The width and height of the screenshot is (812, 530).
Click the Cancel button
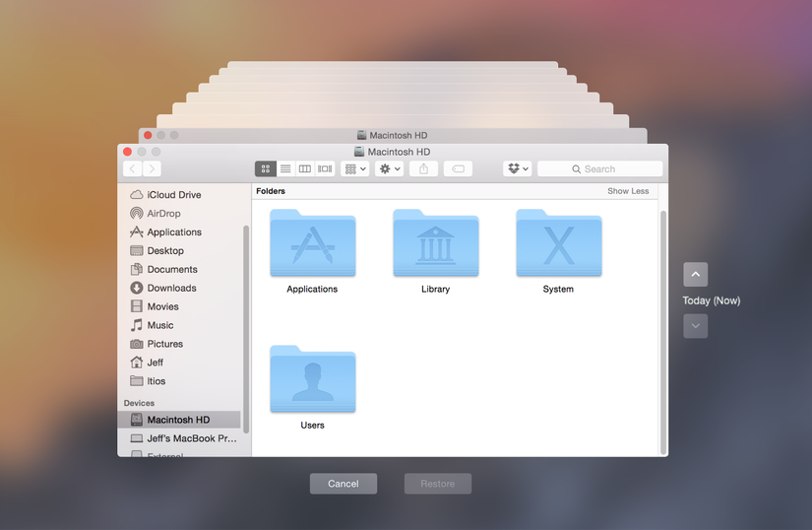[x=344, y=484]
